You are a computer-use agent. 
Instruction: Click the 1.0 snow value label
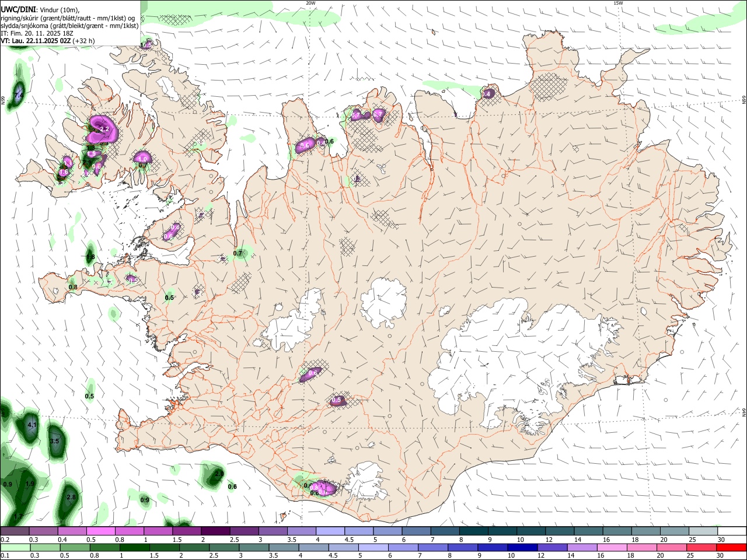[142, 159]
